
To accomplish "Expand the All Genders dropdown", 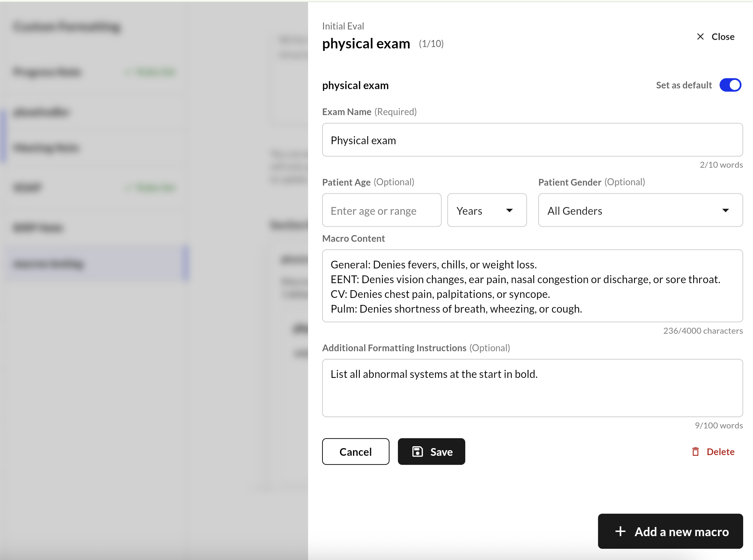I will pyautogui.click(x=640, y=211).
